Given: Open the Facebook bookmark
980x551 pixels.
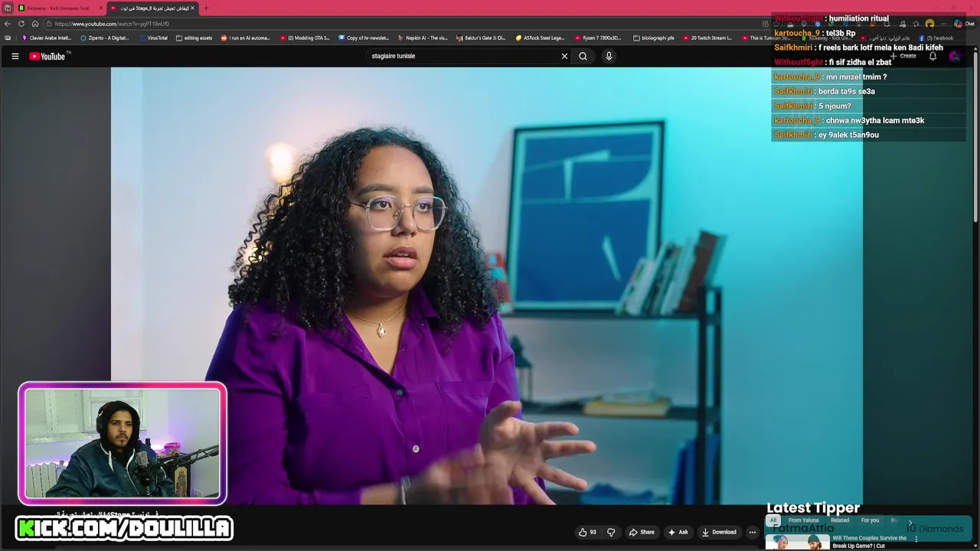Looking at the screenshot, I should click(937, 37).
